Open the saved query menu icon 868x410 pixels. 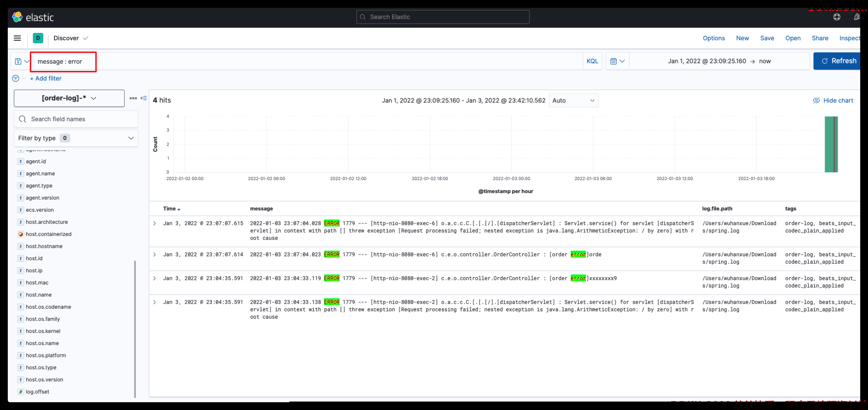coord(22,61)
